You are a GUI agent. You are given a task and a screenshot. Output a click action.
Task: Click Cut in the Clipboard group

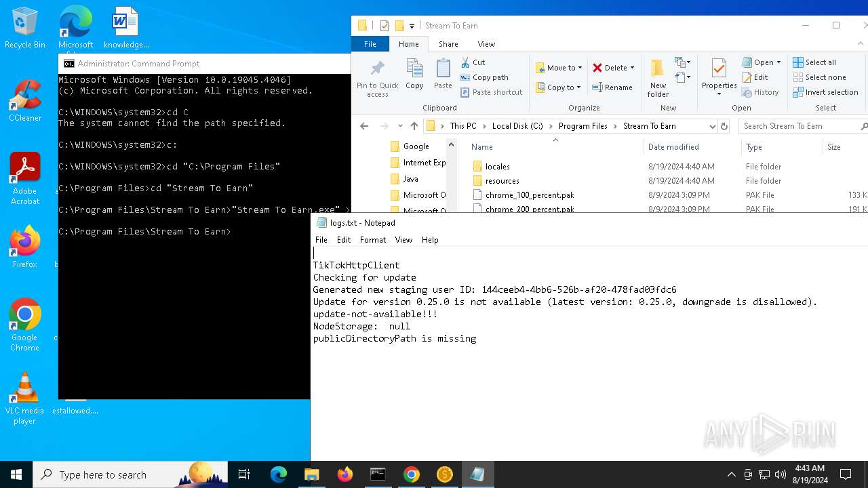tap(473, 62)
